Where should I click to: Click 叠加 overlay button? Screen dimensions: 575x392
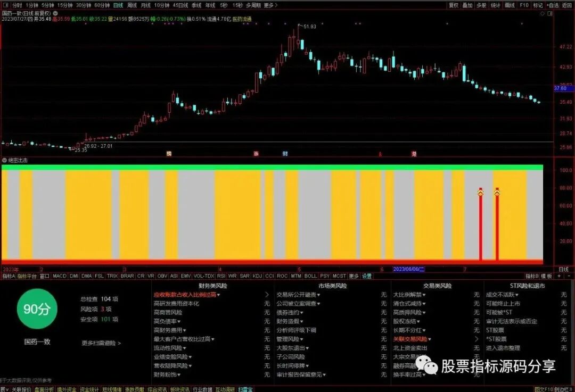coord(467,5)
